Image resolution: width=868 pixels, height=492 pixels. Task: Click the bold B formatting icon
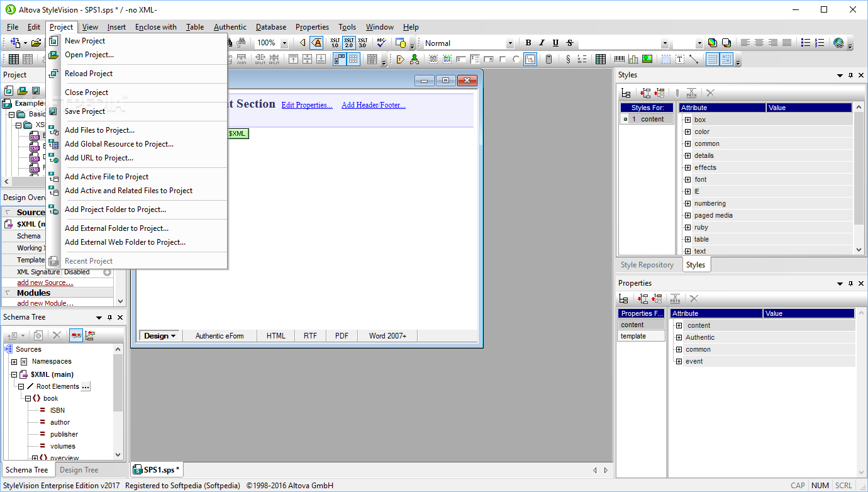(528, 43)
